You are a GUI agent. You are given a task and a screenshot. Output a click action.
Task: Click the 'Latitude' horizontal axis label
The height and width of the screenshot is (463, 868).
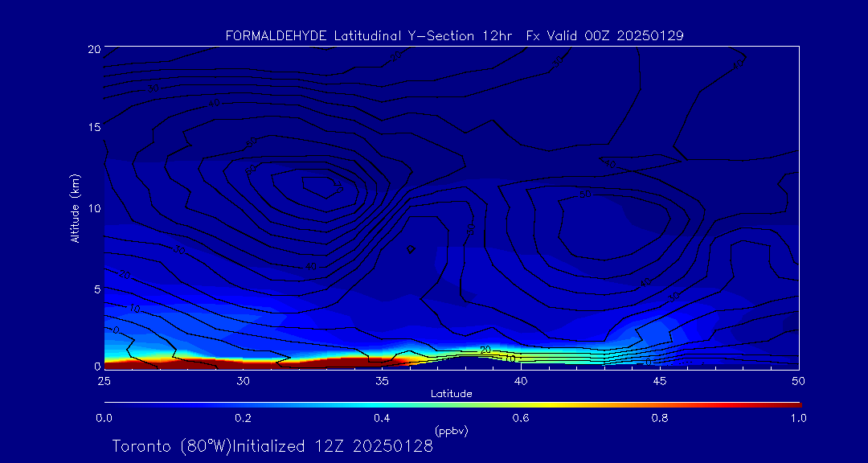(x=451, y=394)
